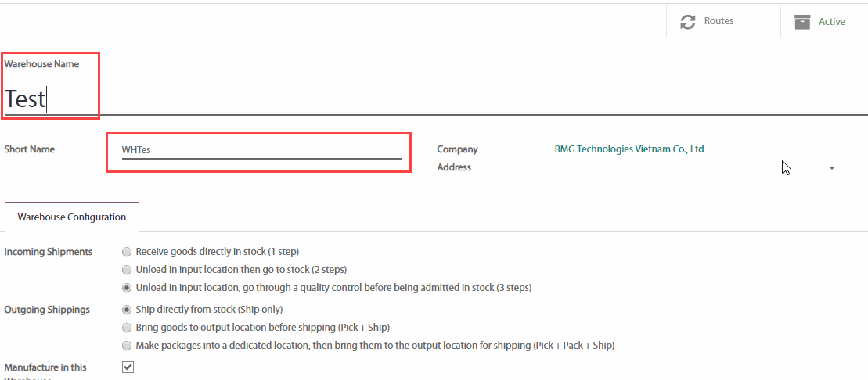Click the Routes arrows icon
Screen dimensions: 868x380
[688, 22]
